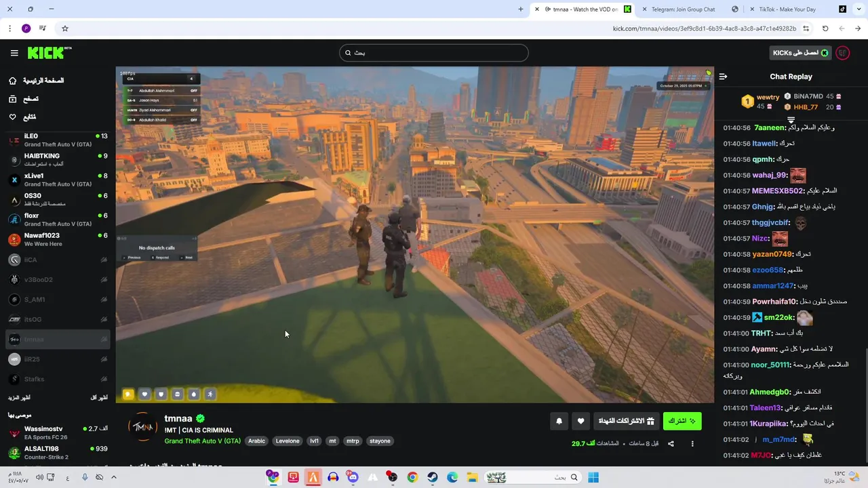Click chat username yazan0749
The image size is (868, 488).
click(772, 254)
